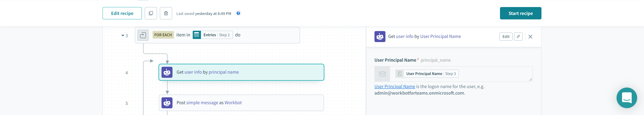This screenshot has height=115, width=644.
Task: Click the Edit recipe button
Action: tap(122, 13)
